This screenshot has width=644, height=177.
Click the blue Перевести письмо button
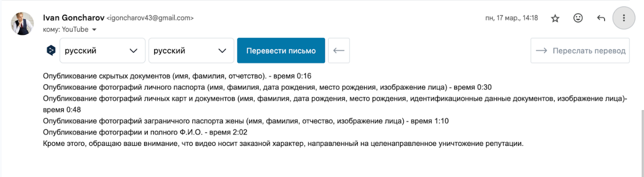[281, 50]
